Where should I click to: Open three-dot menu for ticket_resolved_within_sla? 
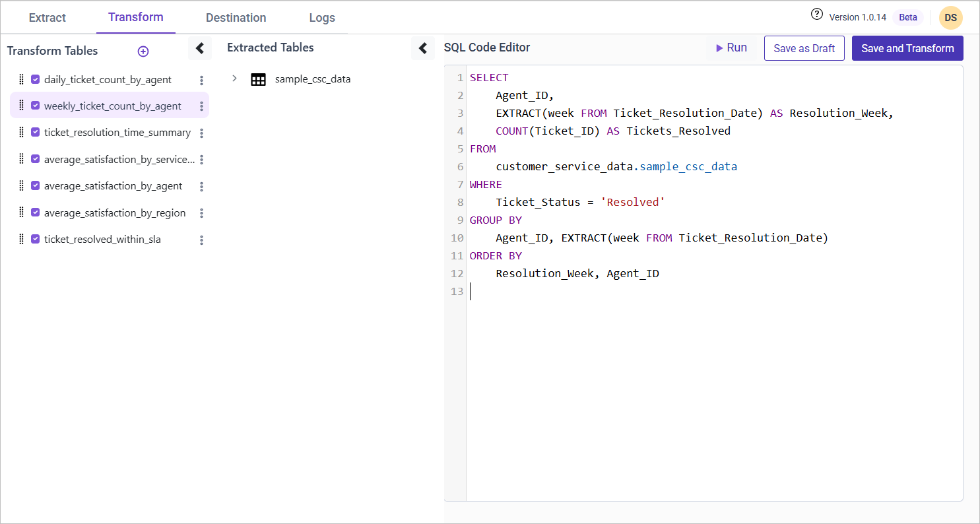coord(201,240)
